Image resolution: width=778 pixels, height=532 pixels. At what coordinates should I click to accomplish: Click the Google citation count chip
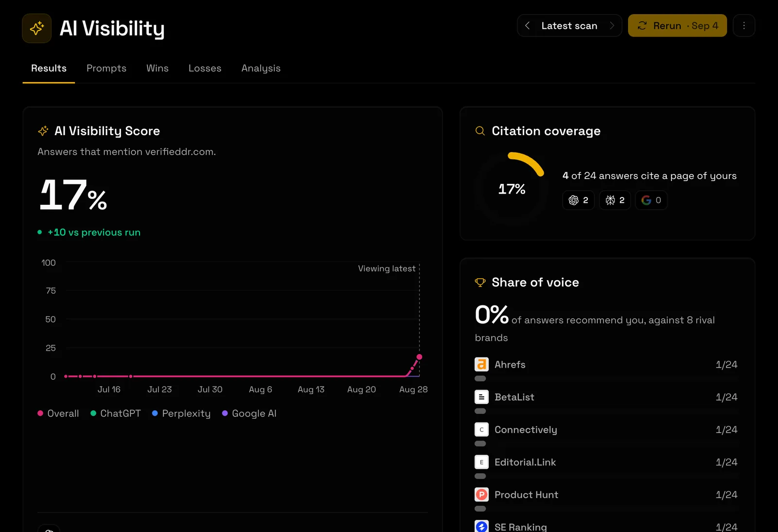[651, 200]
